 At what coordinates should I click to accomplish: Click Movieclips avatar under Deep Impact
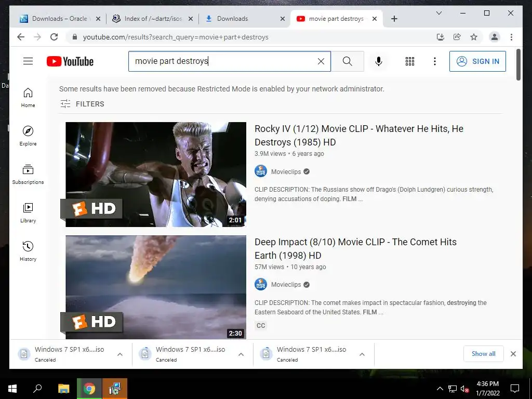(261, 284)
